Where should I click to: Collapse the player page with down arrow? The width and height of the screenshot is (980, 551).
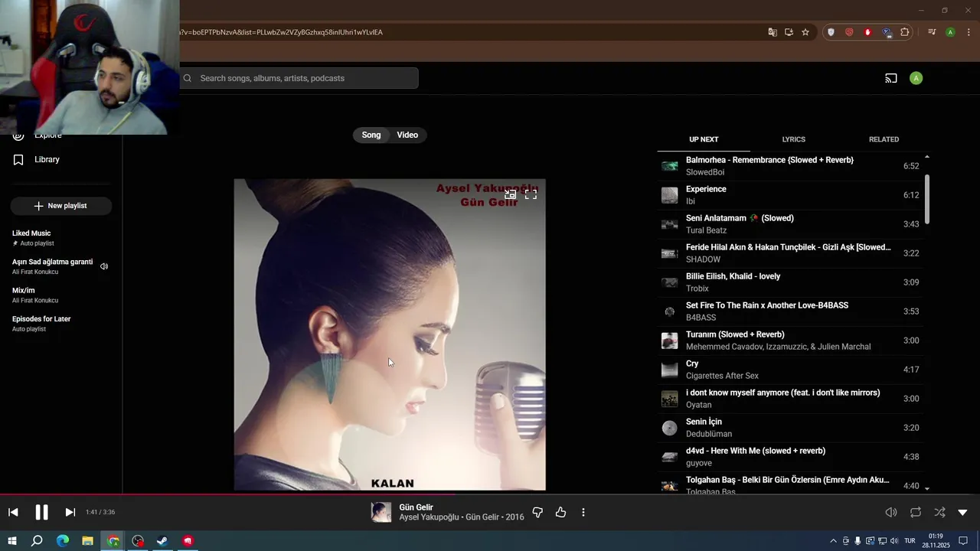(963, 512)
